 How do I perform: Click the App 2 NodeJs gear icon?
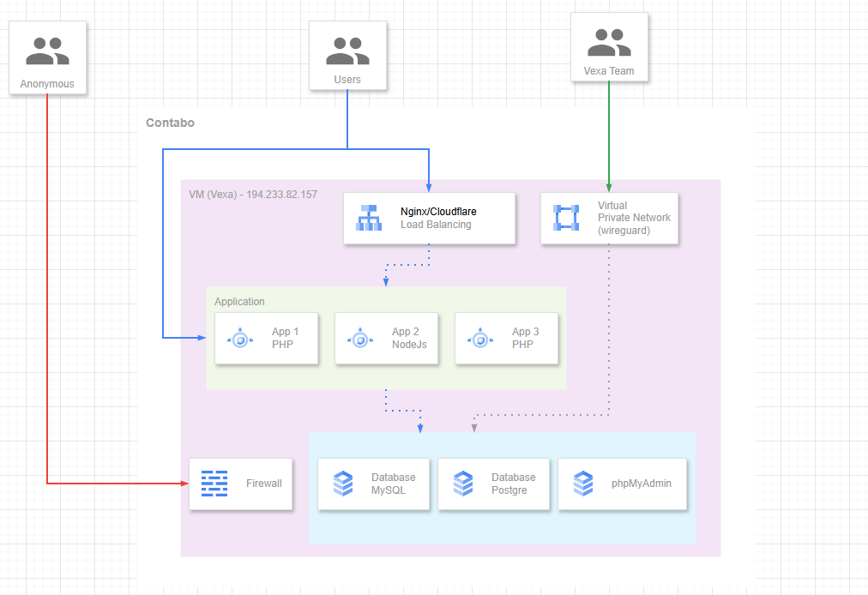tap(359, 338)
